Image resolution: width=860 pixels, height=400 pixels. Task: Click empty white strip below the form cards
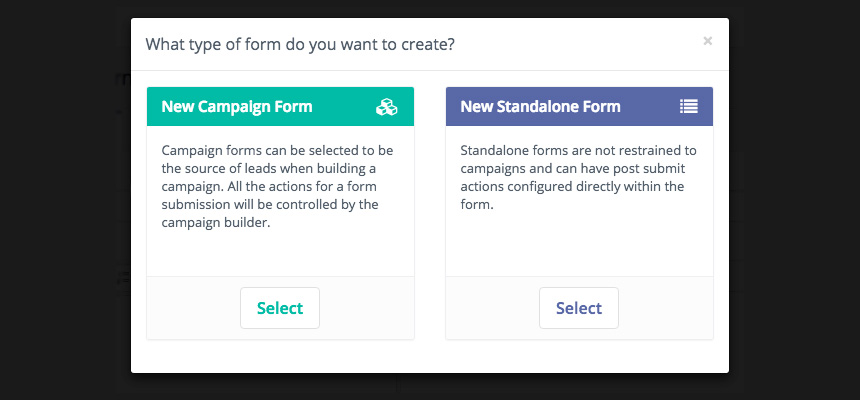pos(429,356)
